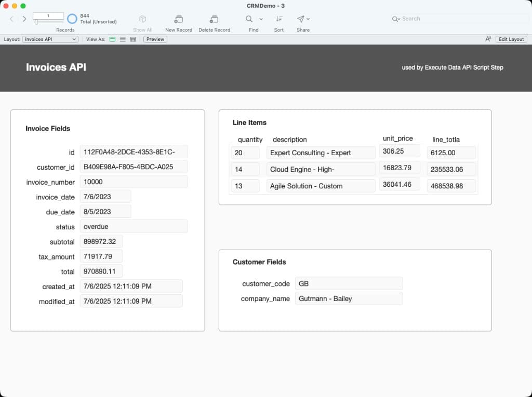Click customer_code field showing GB

click(x=349, y=283)
